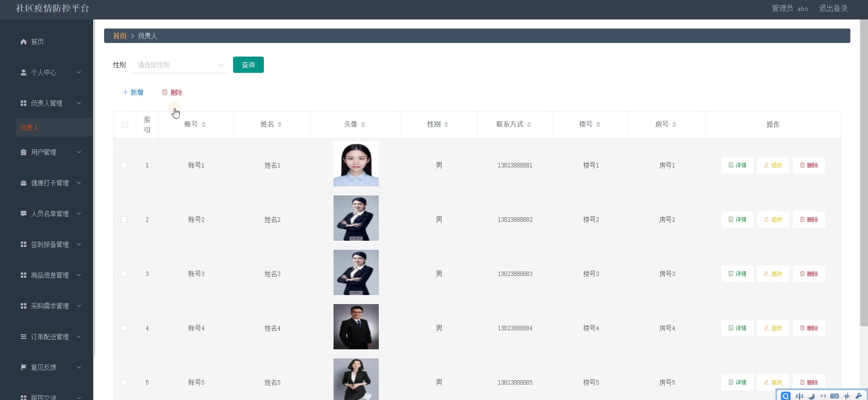This screenshot has height=400, width=868.
Task: Collapse the 负责人管理 sidebar chevron
Action: 79,103
